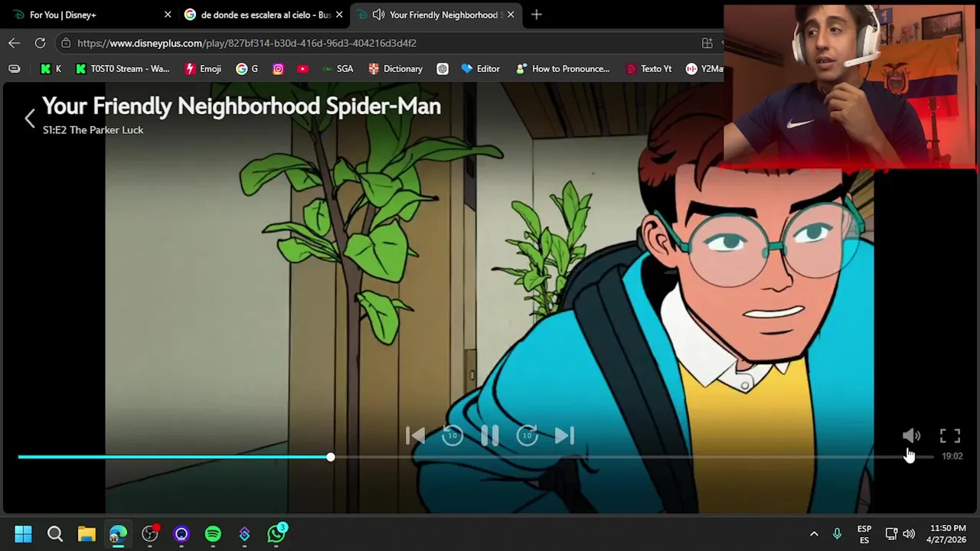This screenshot has width=980, height=551.
Task: Open the Instagram bookmark icon
Action: pyautogui.click(x=278, y=69)
